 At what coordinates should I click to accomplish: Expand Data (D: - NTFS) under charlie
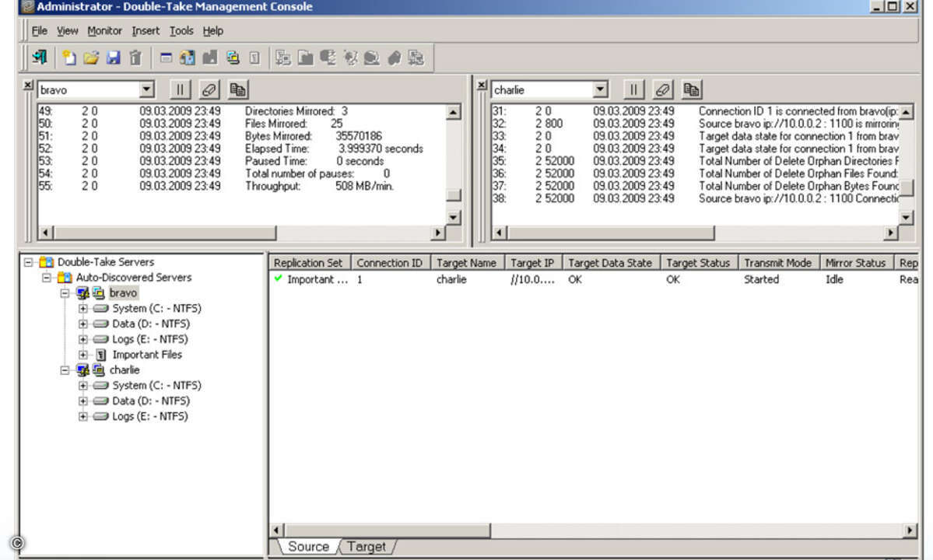tap(82, 401)
